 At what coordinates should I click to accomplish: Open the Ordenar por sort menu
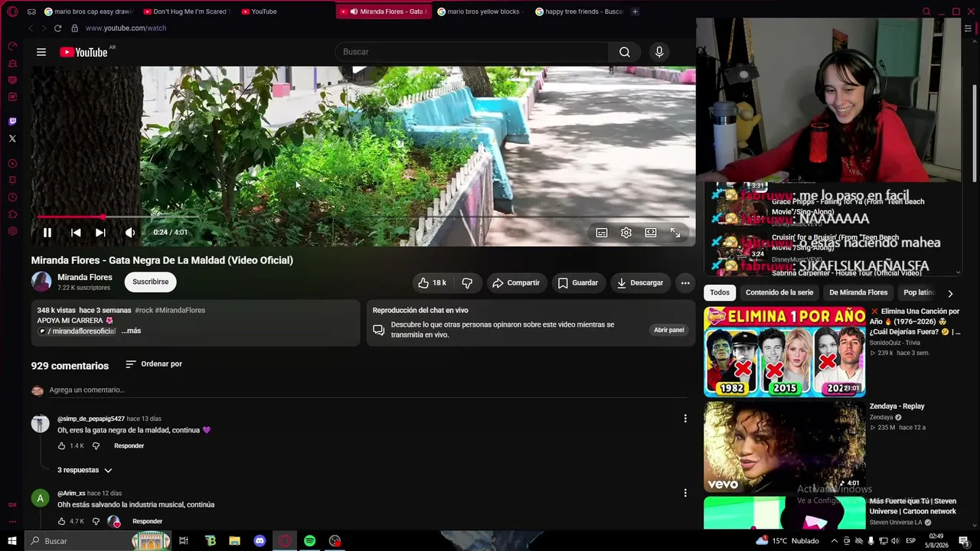coord(154,364)
